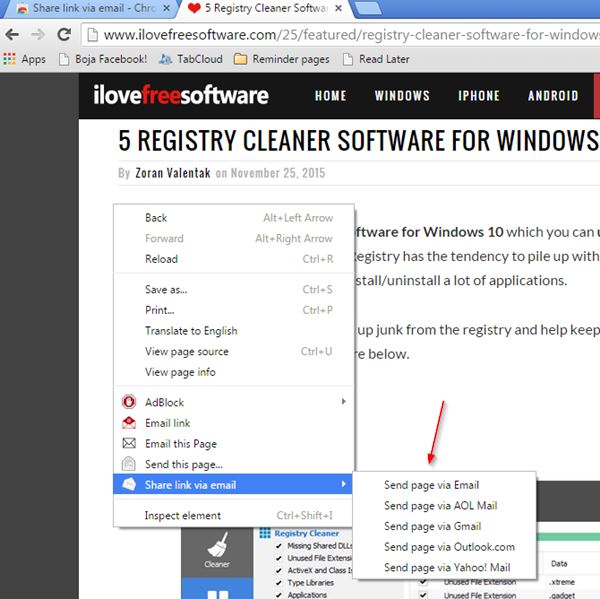Screen dimensions: 600x599
Task: Close the 5 Registry Cleaner Software tab
Action: 338,8
